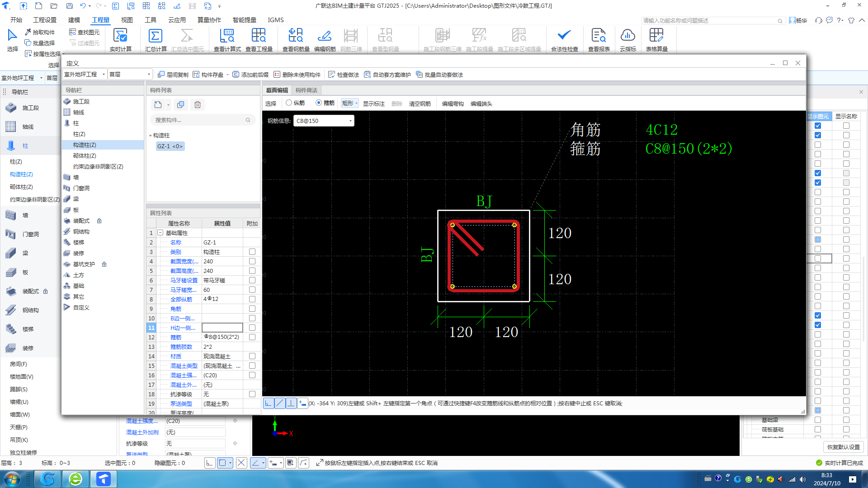Open 建模 menu tab

click(74, 20)
